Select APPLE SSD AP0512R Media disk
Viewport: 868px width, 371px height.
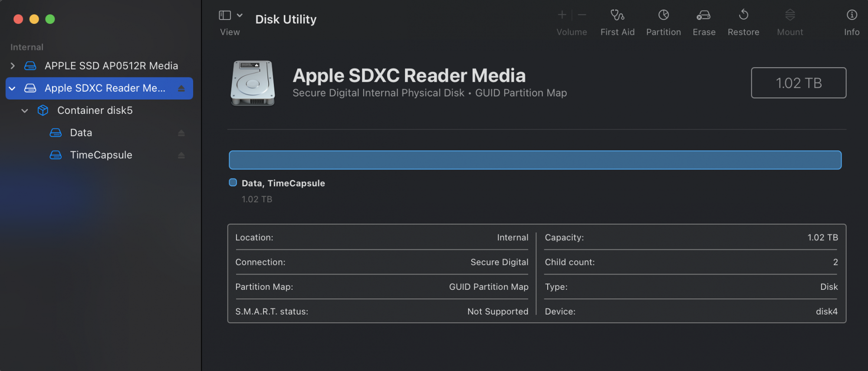coord(112,66)
